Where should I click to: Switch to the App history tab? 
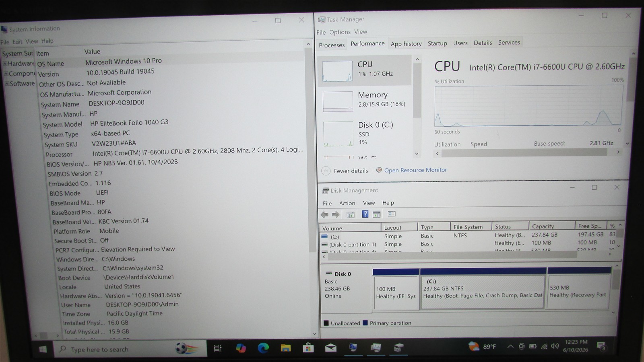click(406, 43)
